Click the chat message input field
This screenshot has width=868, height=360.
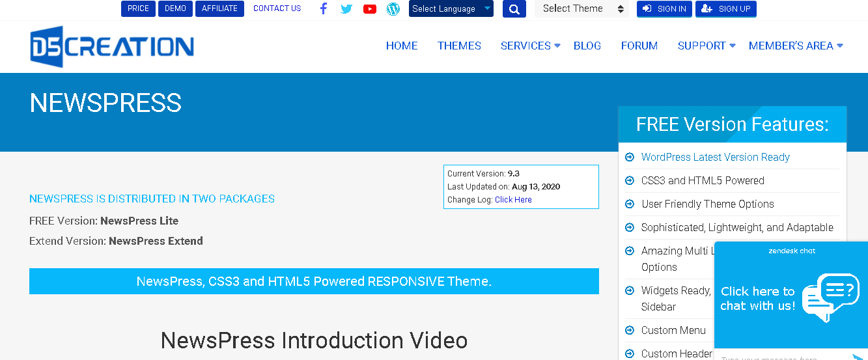[x=781, y=357]
